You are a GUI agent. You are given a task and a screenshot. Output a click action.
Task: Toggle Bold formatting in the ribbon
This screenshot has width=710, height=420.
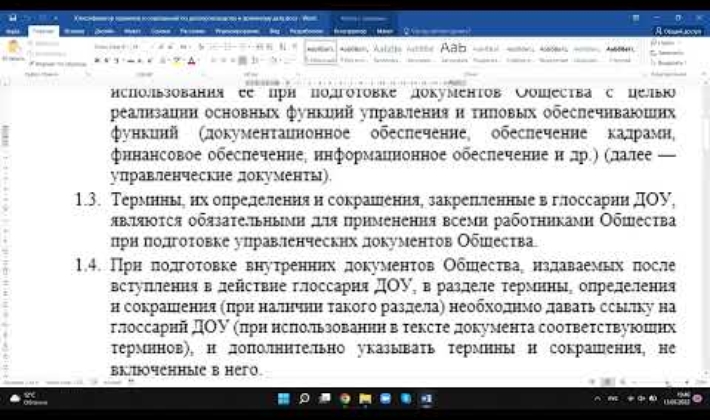97,61
